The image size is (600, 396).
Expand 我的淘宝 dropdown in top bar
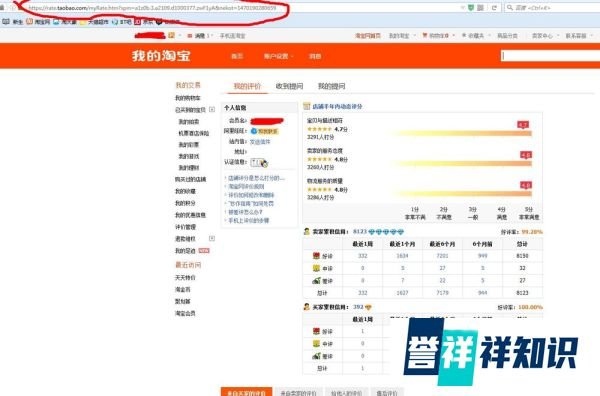click(402, 36)
